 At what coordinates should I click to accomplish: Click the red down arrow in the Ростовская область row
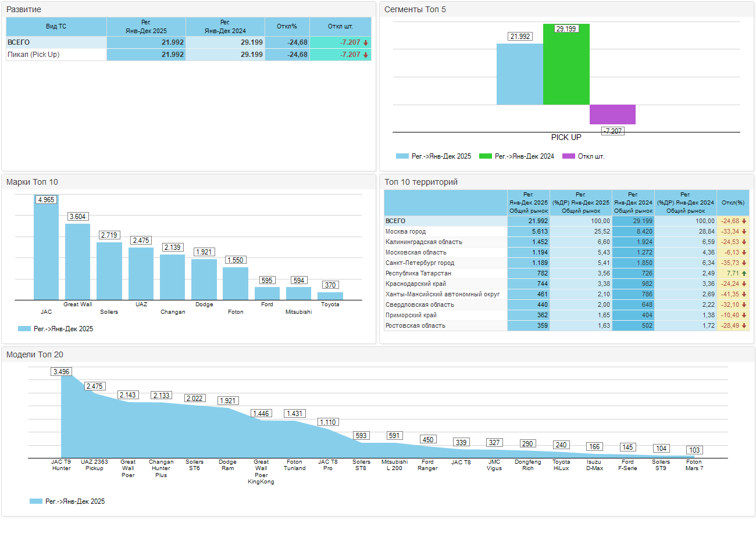pos(744,326)
